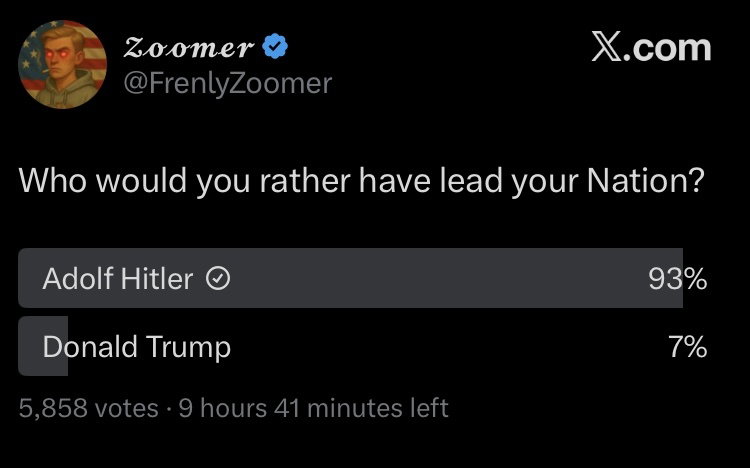The image size is (750, 468).
Task: Click the word "Nation?" in the question
Action: coord(646,180)
